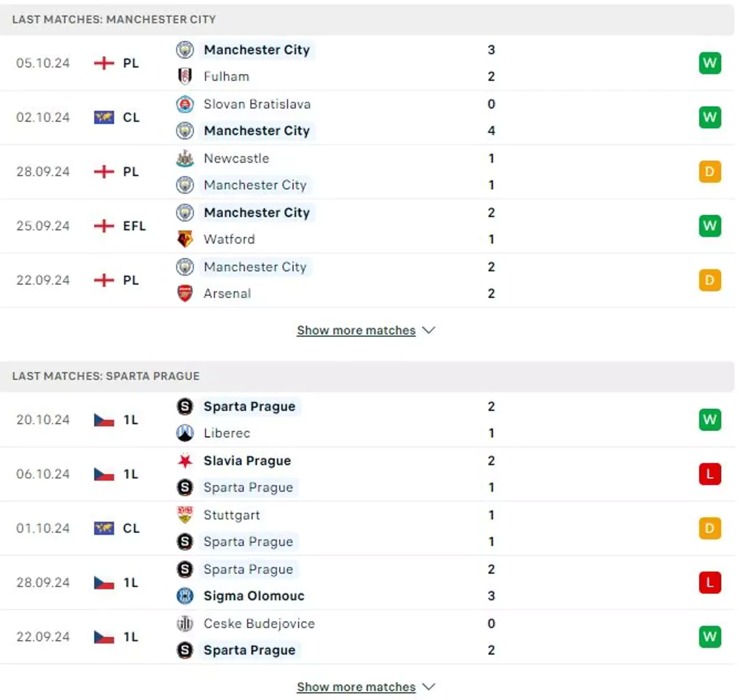Open the Stuttgart vs Sparta Prague match row
The height and width of the screenshot is (700, 739).
coord(368,528)
